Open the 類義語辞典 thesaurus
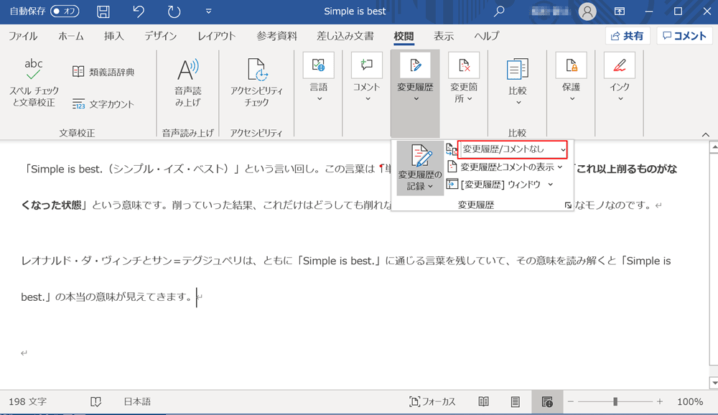 tap(103, 72)
